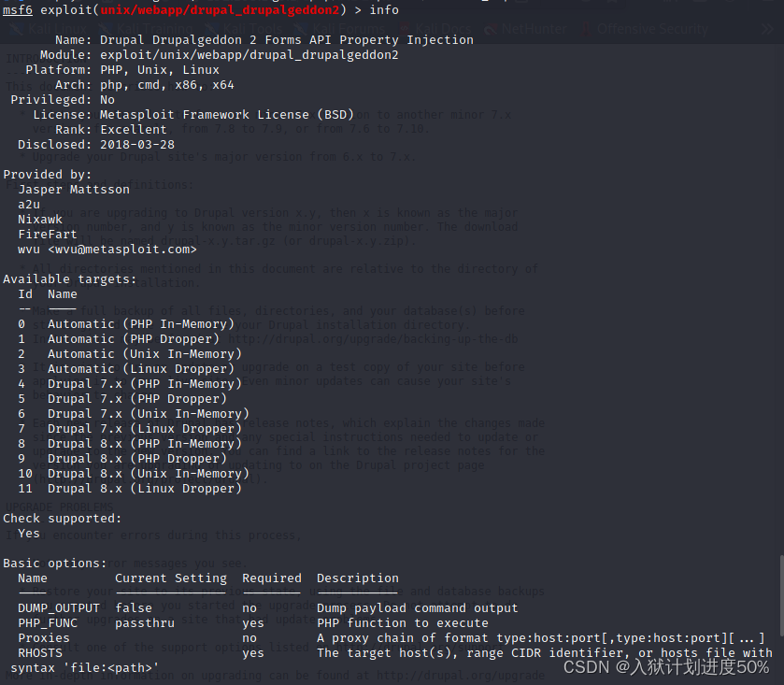Click target 7 'Drupal 7.x (Linux Dropper)'
This screenshot has width=784, height=685.
pos(145,429)
